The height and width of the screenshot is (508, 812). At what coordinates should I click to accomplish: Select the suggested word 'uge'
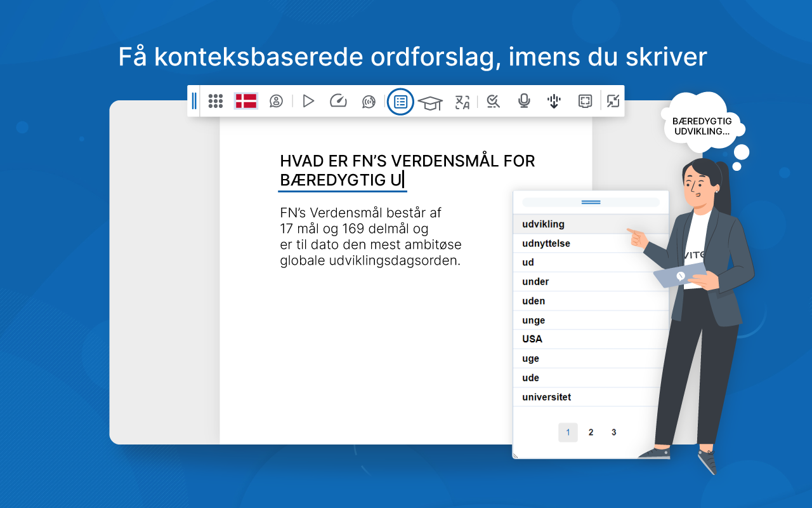pos(591,359)
